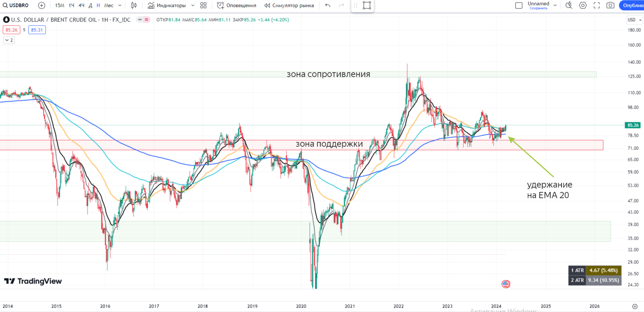Click the red 85.26 sell price box

click(x=11, y=30)
